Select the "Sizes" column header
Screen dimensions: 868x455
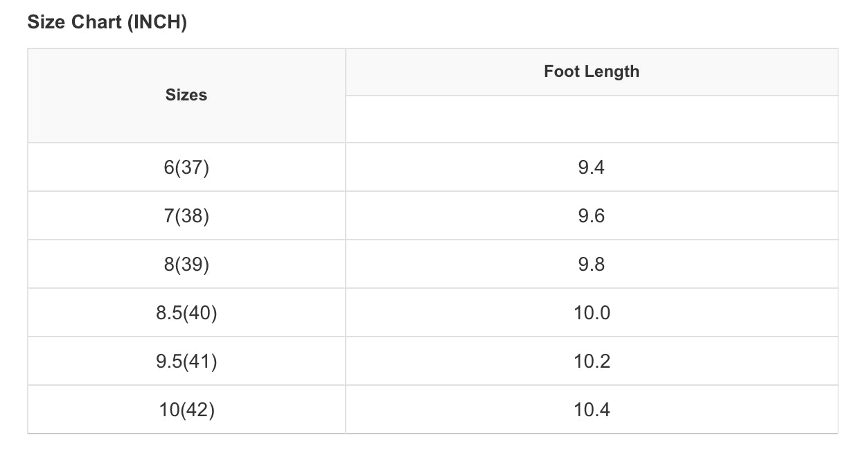[x=186, y=96]
